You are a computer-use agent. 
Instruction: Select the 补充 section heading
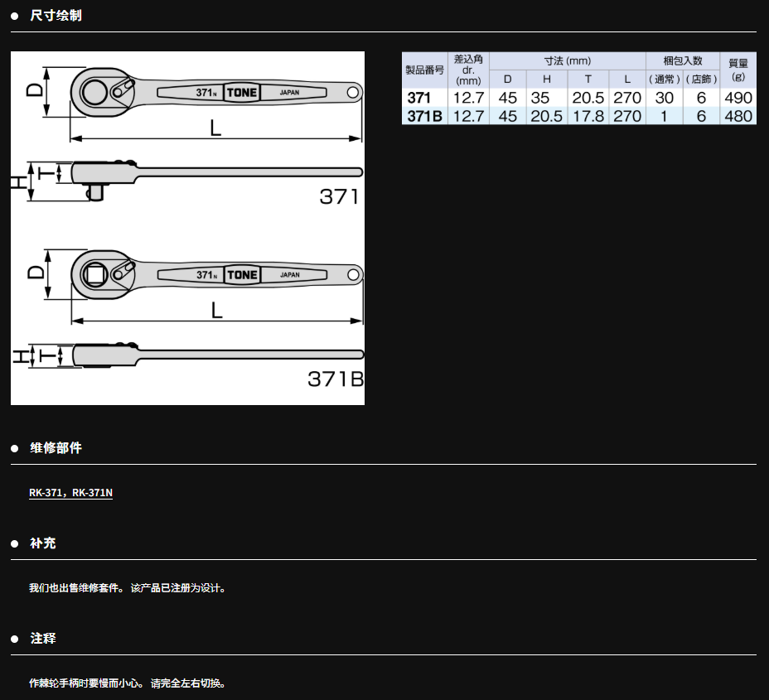43,543
